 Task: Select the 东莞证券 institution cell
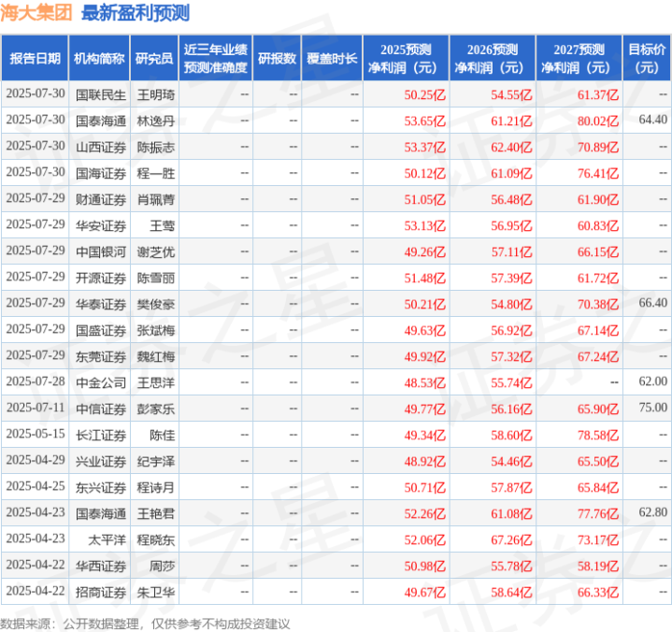[101, 357]
